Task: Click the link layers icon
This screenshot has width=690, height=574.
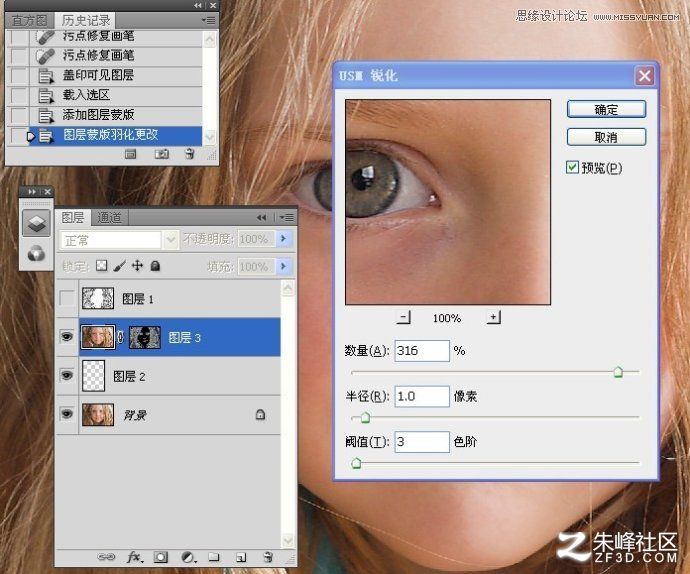Action: click(x=106, y=557)
